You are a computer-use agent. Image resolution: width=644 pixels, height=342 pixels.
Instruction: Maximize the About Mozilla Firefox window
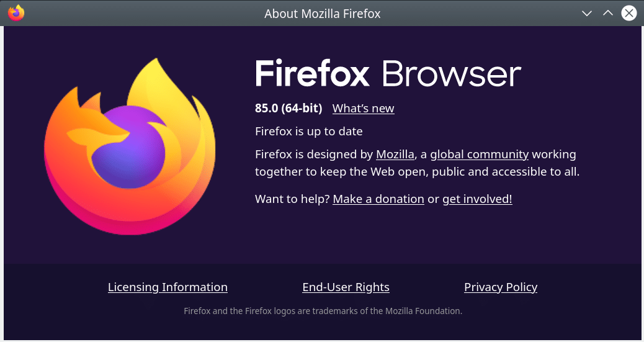[608, 13]
